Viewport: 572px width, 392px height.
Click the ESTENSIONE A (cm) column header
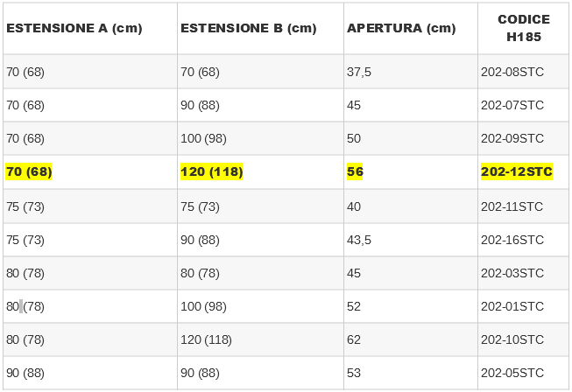tap(74, 28)
